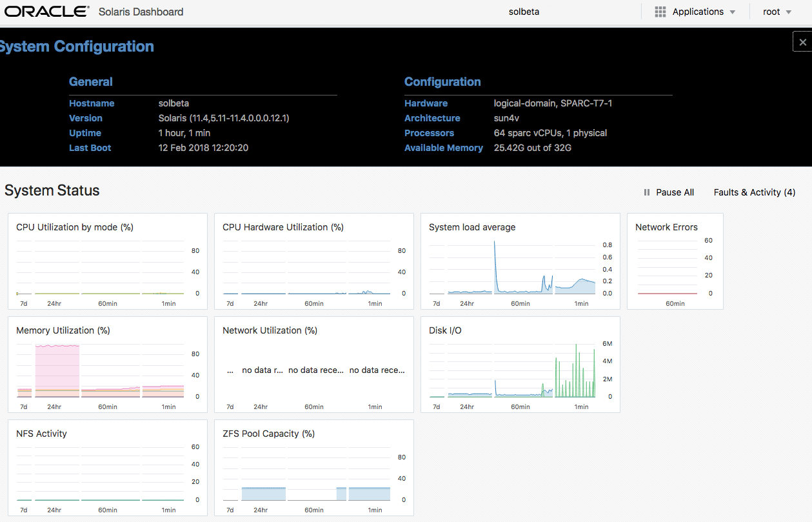The width and height of the screenshot is (812, 522).
Task: Click the General section heading
Action: (x=91, y=82)
